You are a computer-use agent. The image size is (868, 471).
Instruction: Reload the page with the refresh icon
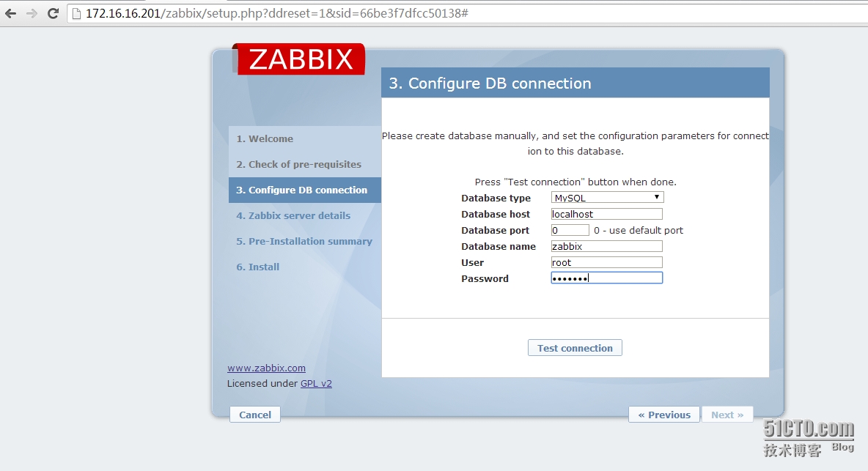pyautogui.click(x=53, y=13)
